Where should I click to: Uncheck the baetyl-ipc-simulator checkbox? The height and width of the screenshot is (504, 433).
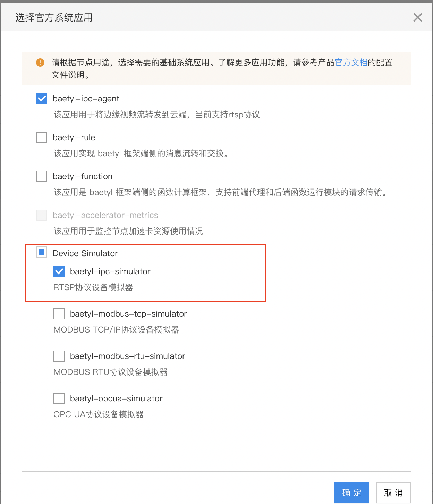pos(59,271)
